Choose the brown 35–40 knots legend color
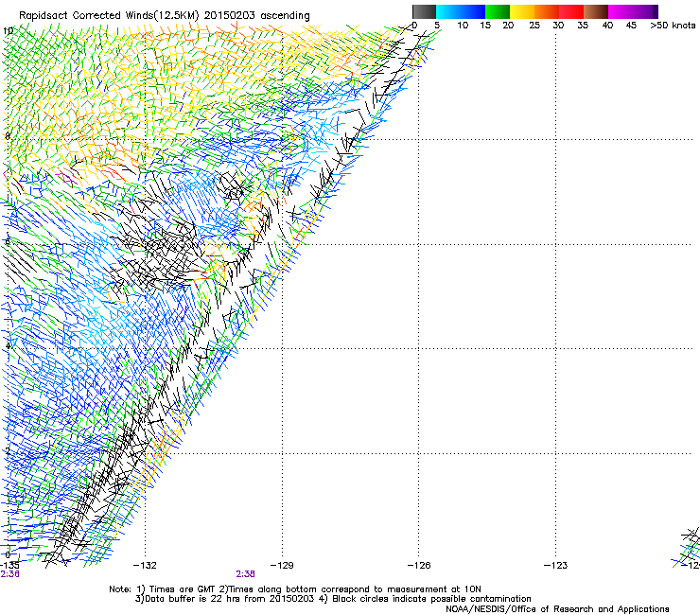Screen dimensions: 700x615 [x=596, y=11]
